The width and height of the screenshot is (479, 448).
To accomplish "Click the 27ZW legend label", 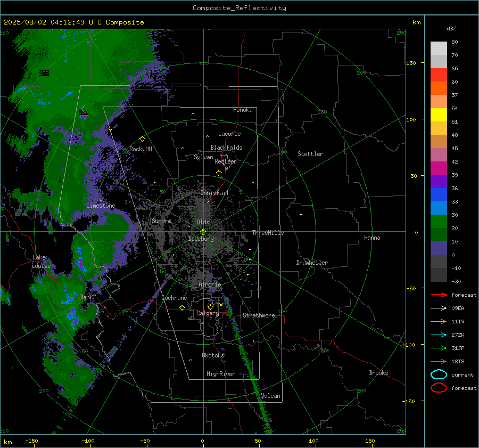I will [x=458, y=335].
